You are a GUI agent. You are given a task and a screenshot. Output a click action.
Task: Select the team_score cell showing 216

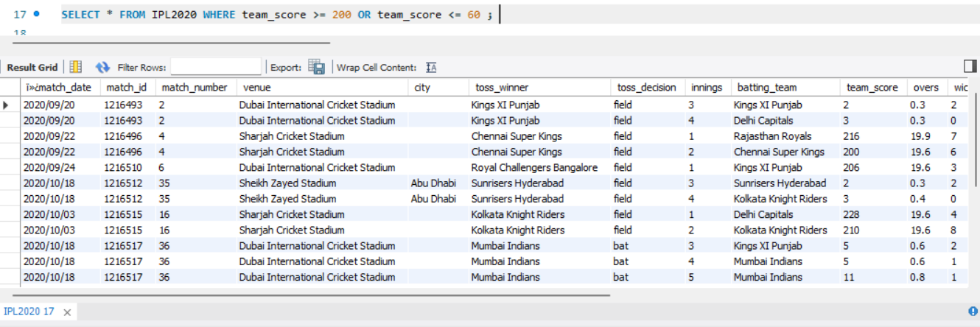point(872,136)
